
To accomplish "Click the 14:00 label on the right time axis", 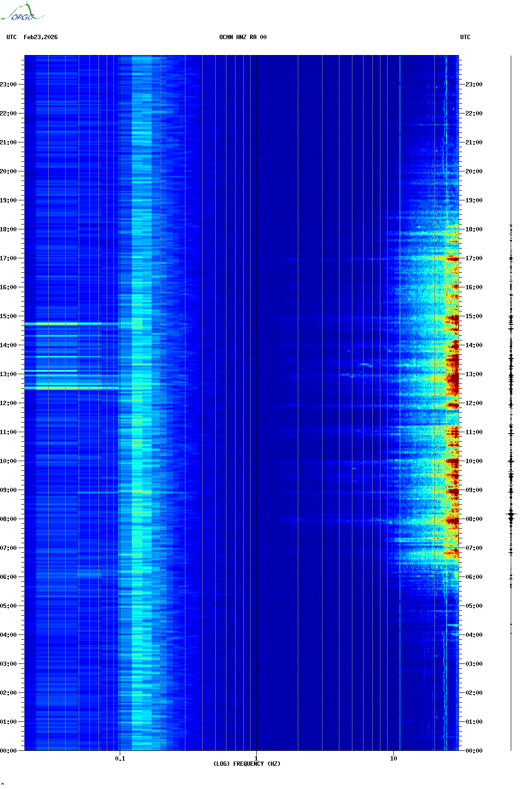I will [x=474, y=345].
